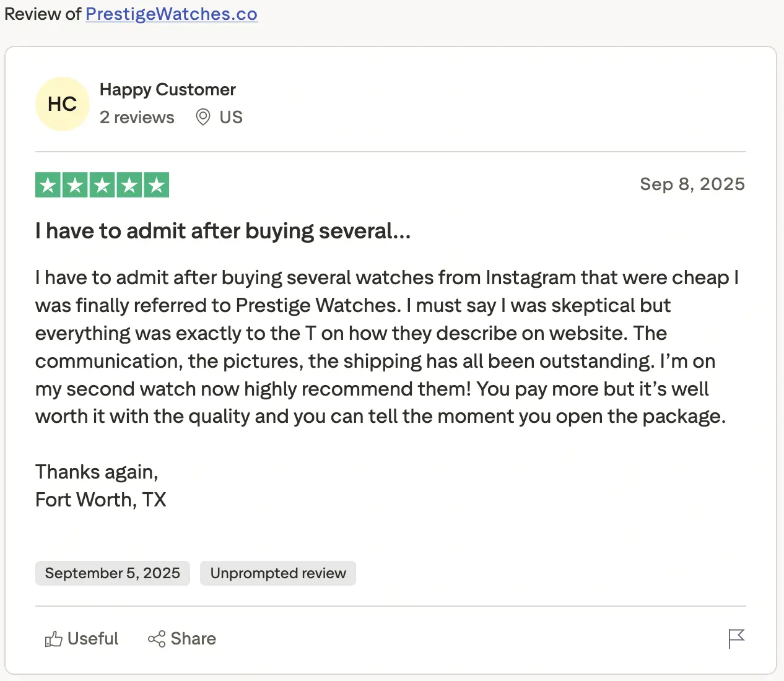Viewport: 784px width, 681px height.
Task: Open the PrestigeWatches.co link
Action: tap(171, 14)
